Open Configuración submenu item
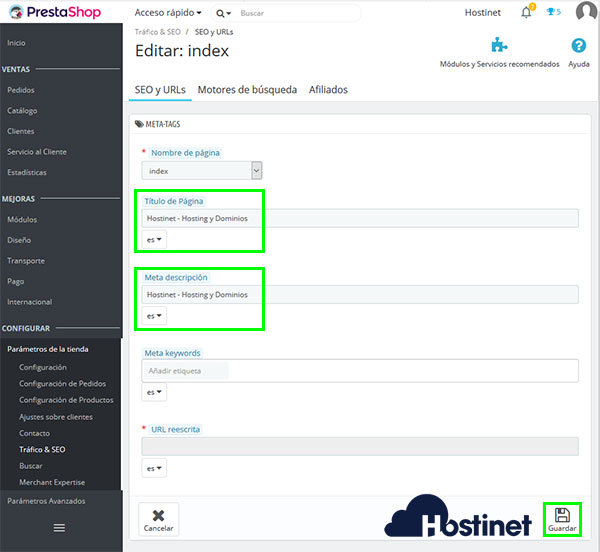The height and width of the screenshot is (552, 600). tap(43, 367)
